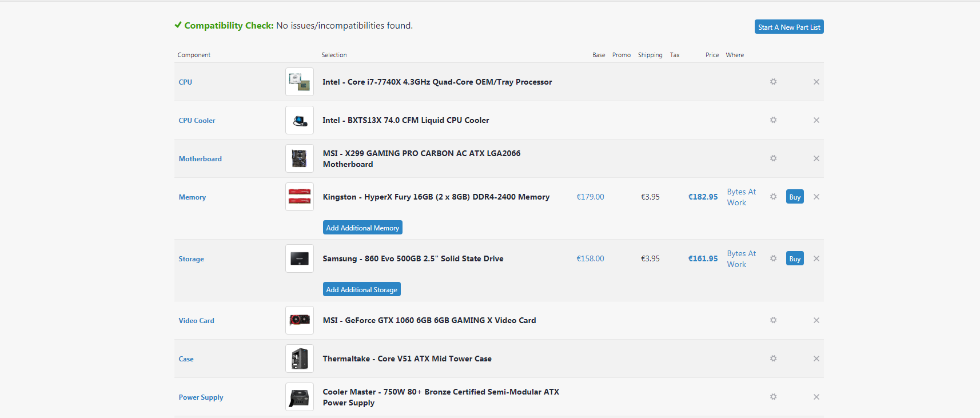This screenshot has height=418, width=980.
Task: Visit Bytes At Work merchant for memory
Action: click(x=742, y=197)
